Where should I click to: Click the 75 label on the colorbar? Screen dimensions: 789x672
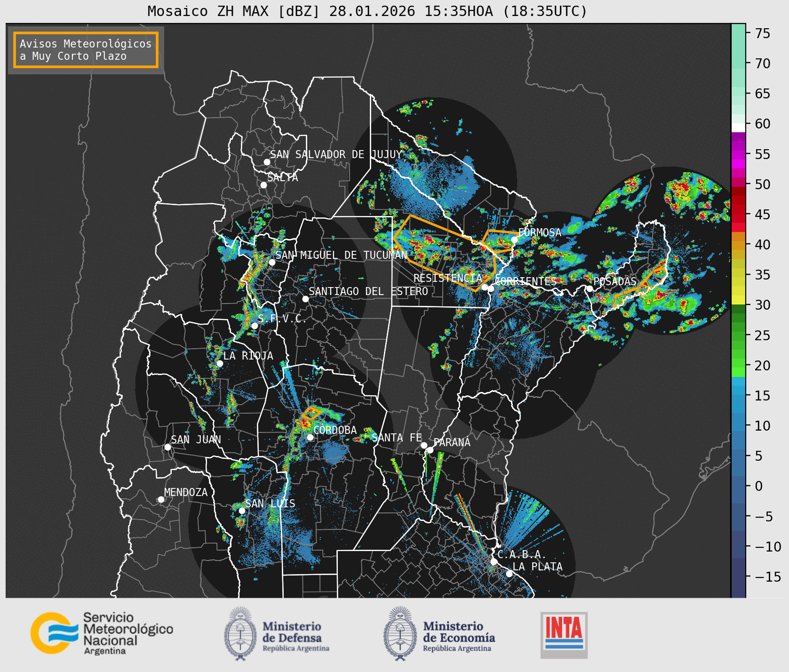763,33
